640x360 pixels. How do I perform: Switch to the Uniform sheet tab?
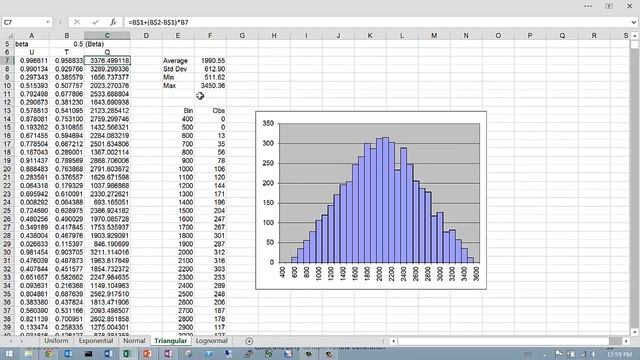pyautogui.click(x=56, y=341)
